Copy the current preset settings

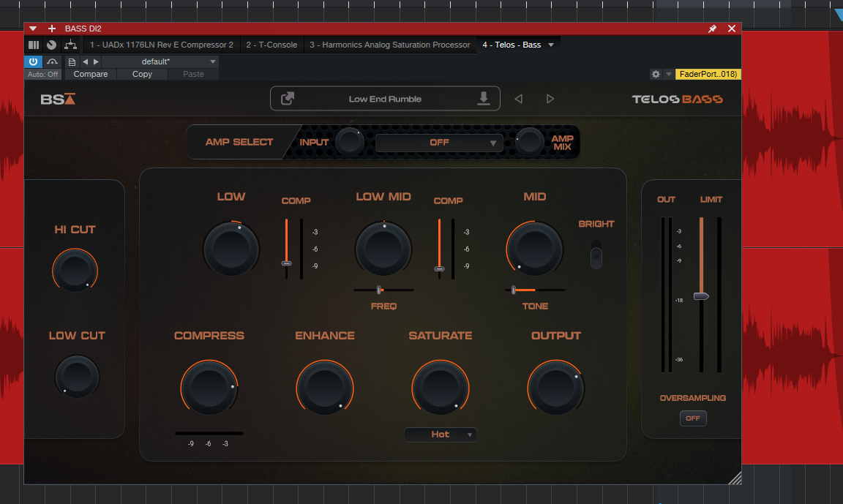coord(141,74)
